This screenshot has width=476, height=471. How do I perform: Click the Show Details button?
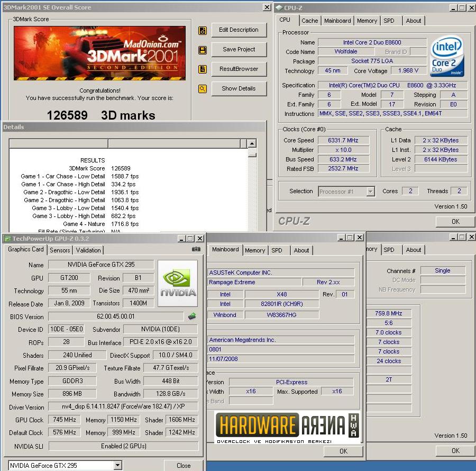click(239, 89)
